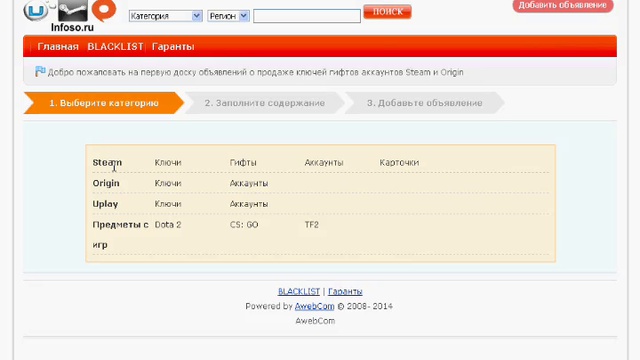Choose Аккаунты in the Origin row

tap(249, 183)
